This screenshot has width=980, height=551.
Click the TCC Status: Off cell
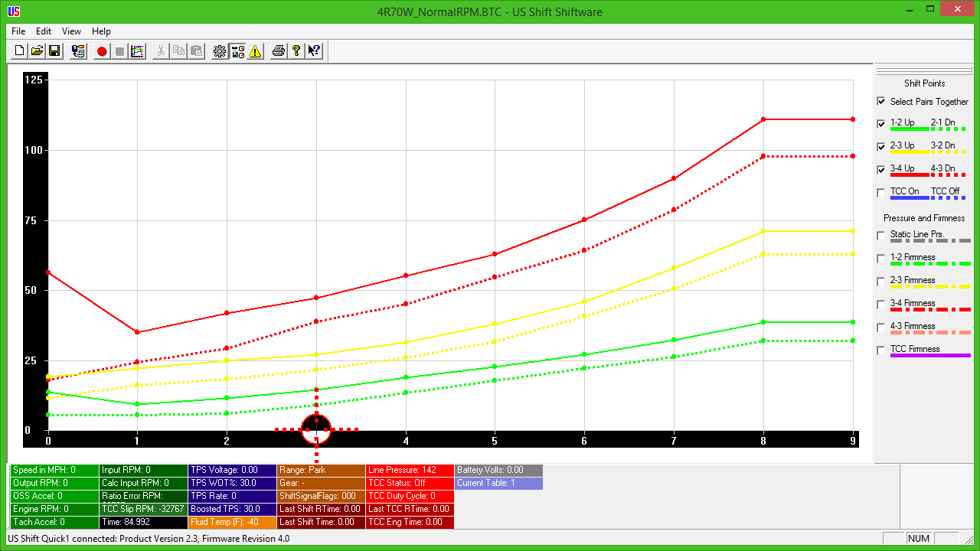tap(410, 483)
